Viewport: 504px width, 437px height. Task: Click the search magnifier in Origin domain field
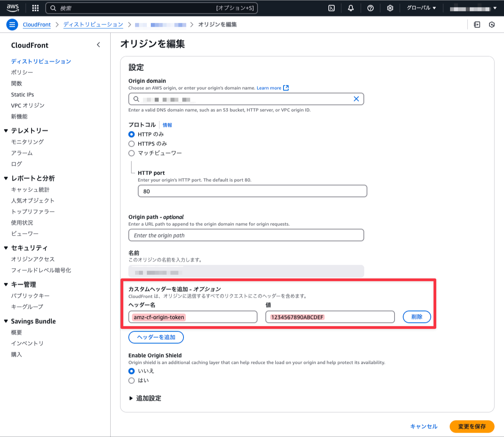coord(136,99)
